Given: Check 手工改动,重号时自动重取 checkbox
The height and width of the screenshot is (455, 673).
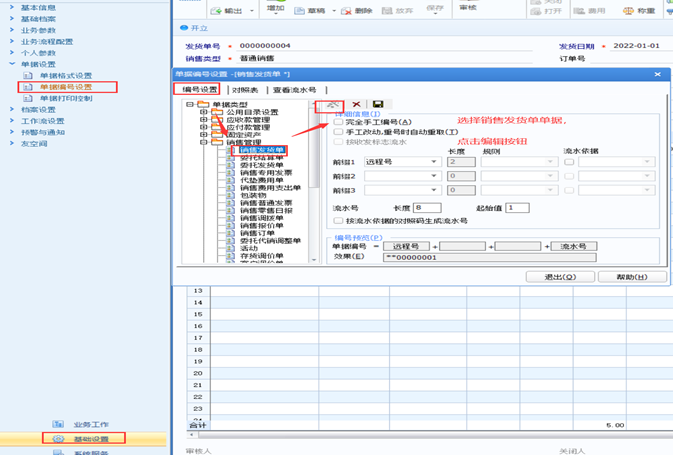Looking at the screenshot, I should (338, 132).
